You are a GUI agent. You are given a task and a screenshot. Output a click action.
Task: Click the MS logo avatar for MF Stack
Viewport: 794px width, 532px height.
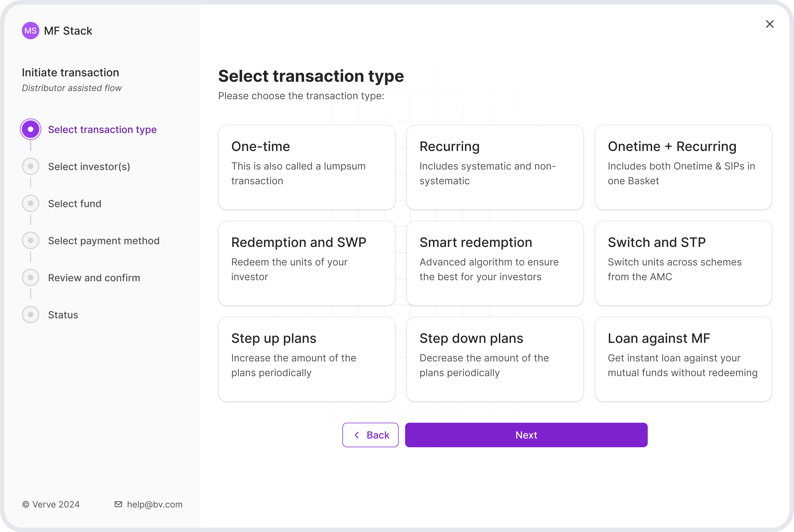31,31
